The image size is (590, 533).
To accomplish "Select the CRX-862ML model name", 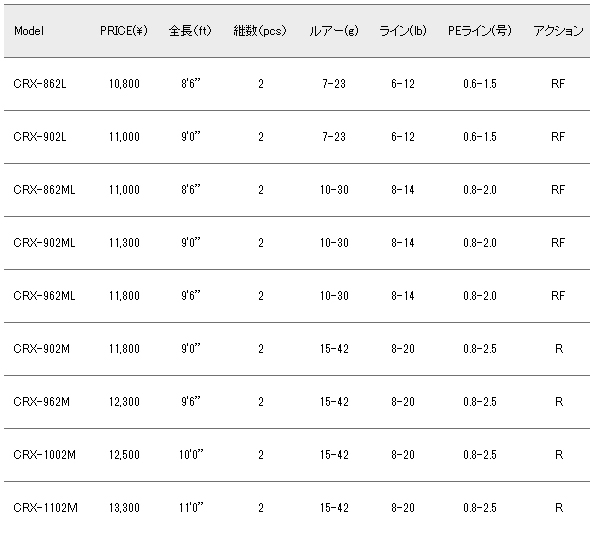I will coord(44,190).
